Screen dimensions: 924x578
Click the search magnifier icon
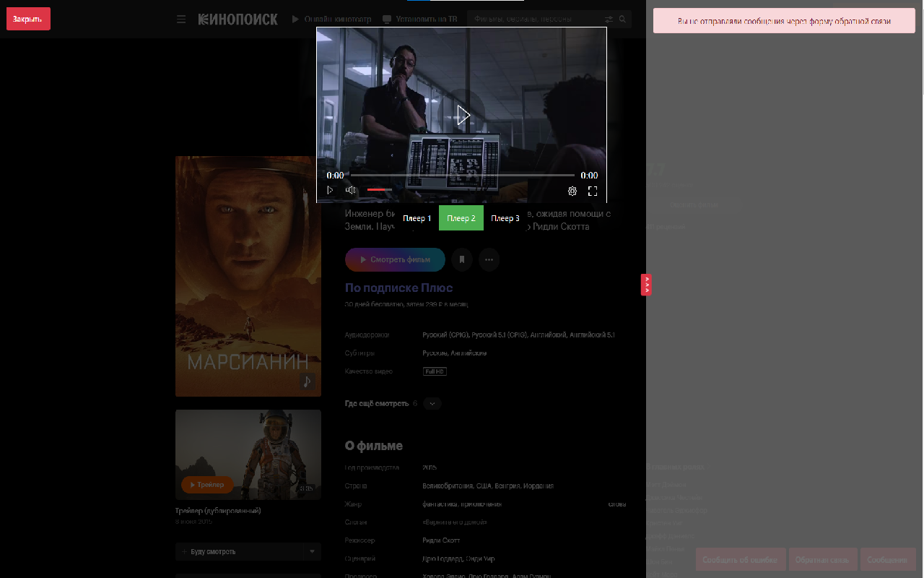tap(622, 19)
